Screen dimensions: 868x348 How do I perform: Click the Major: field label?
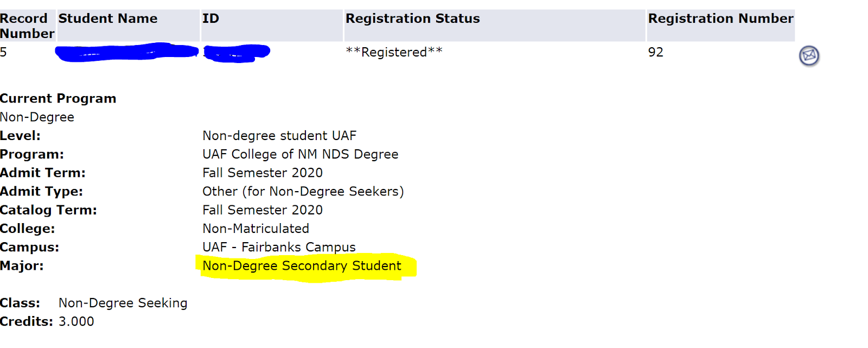click(x=22, y=266)
